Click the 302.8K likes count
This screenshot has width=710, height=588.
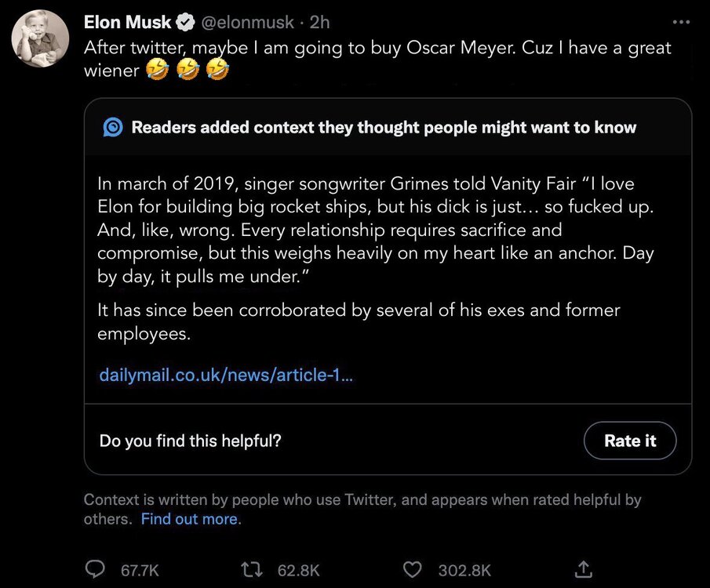[465, 570]
